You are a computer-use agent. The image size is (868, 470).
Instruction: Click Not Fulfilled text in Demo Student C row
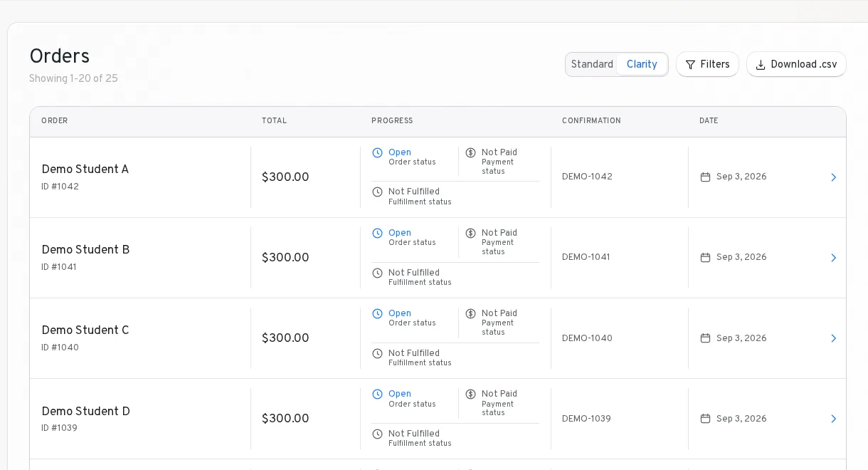[414, 353]
